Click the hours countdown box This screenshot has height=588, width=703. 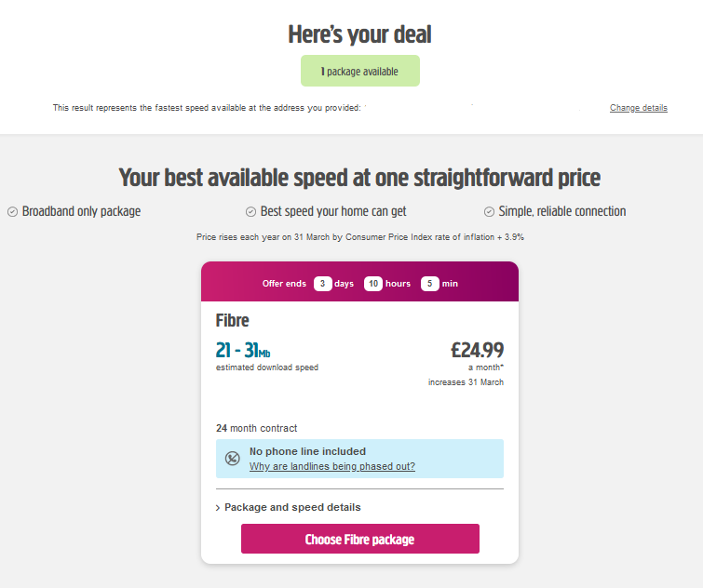pyautogui.click(x=373, y=284)
